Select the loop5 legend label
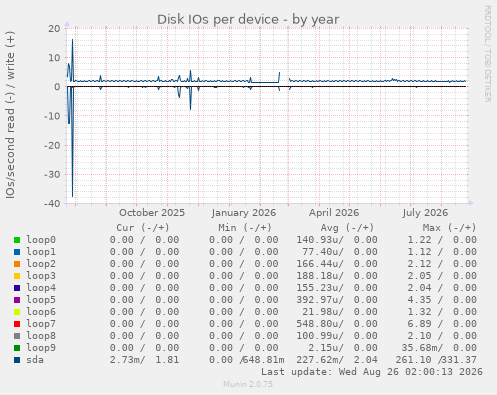The height and width of the screenshot is (395, 497). [x=41, y=300]
